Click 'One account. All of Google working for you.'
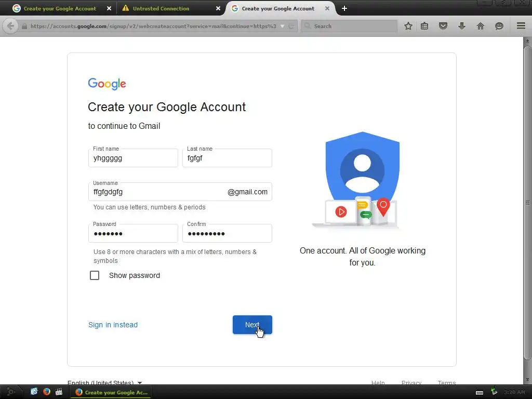Viewport: 532px width, 399px height. (x=362, y=257)
